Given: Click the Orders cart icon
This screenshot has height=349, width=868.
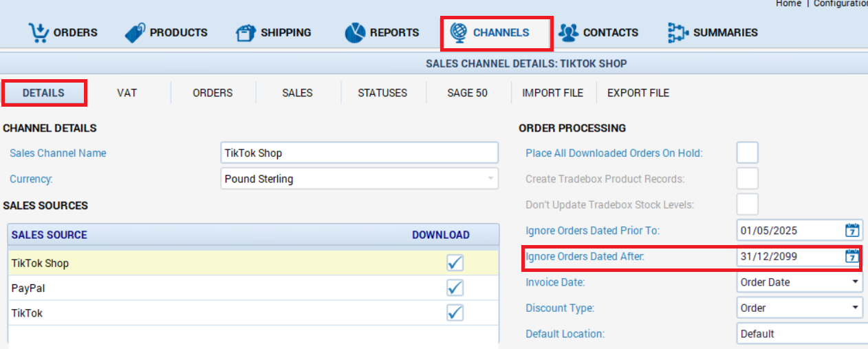Looking at the screenshot, I should coord(39,32).
